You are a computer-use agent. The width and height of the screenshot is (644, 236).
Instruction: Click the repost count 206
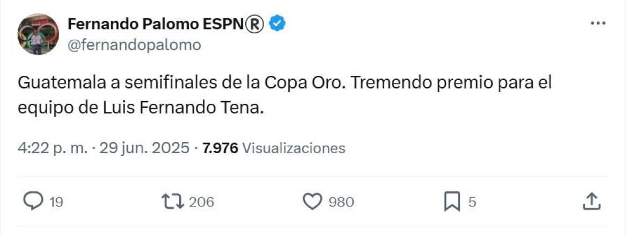pyautogui.click(x=202, y=202)
